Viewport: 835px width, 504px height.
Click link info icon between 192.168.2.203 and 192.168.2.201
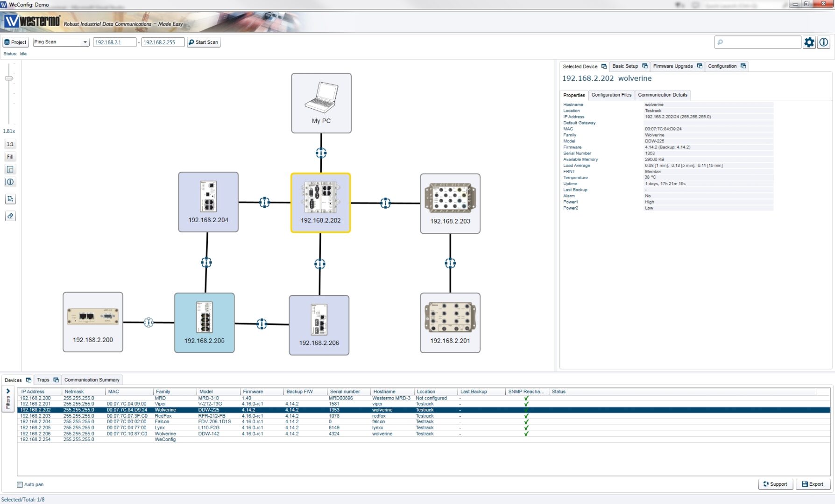point(450,263)
